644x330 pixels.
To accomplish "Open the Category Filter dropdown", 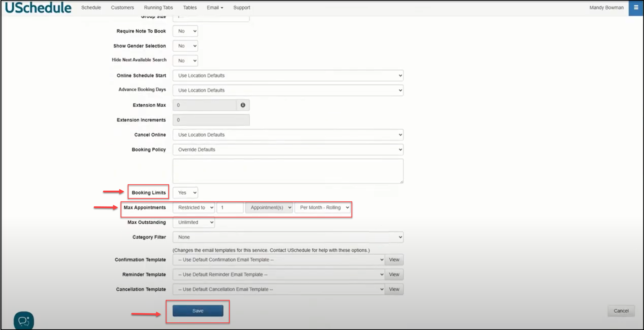I will click(288, 237).
